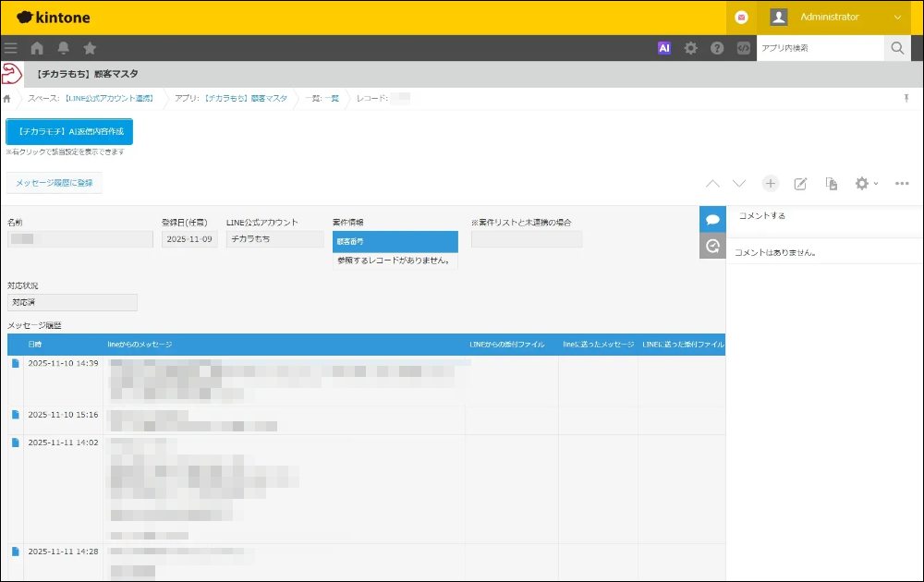
Task: Click the code developer icon in header
Action: pyautogui.click(x=743, y=48)
